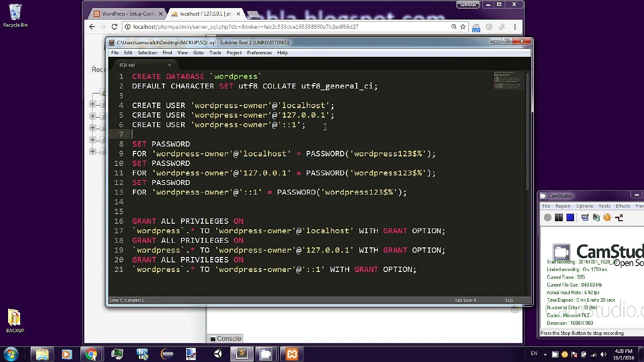Pause the CamStudio recording

point(558,217)
